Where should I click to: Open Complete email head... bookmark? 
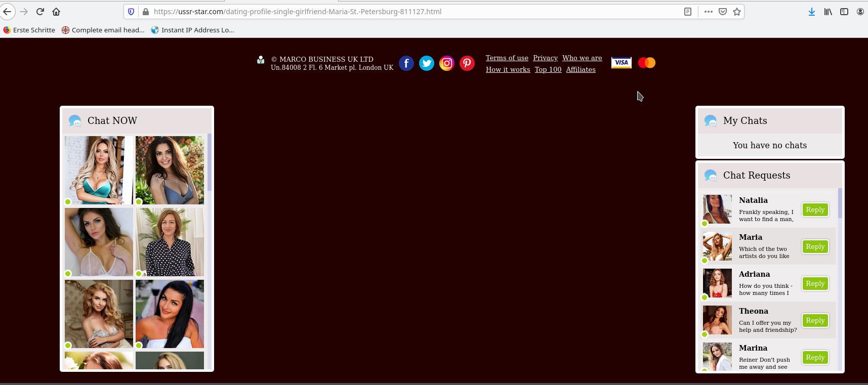pos(103,30)
